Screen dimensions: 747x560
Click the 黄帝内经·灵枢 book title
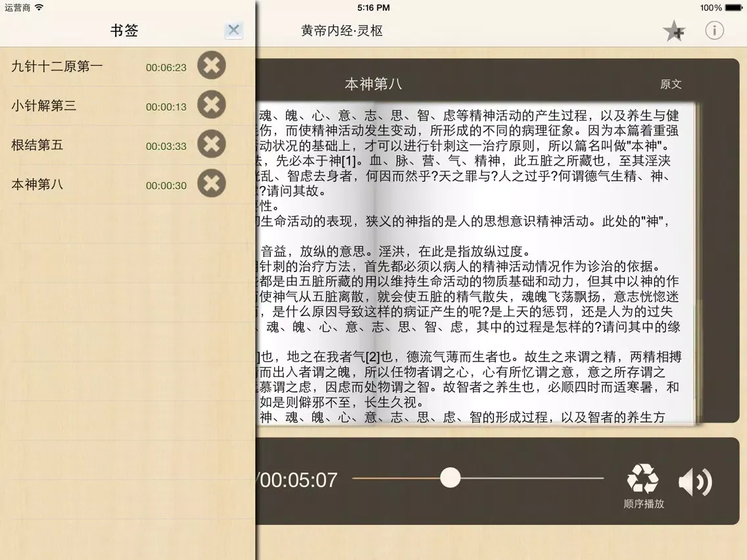(341, 31)
